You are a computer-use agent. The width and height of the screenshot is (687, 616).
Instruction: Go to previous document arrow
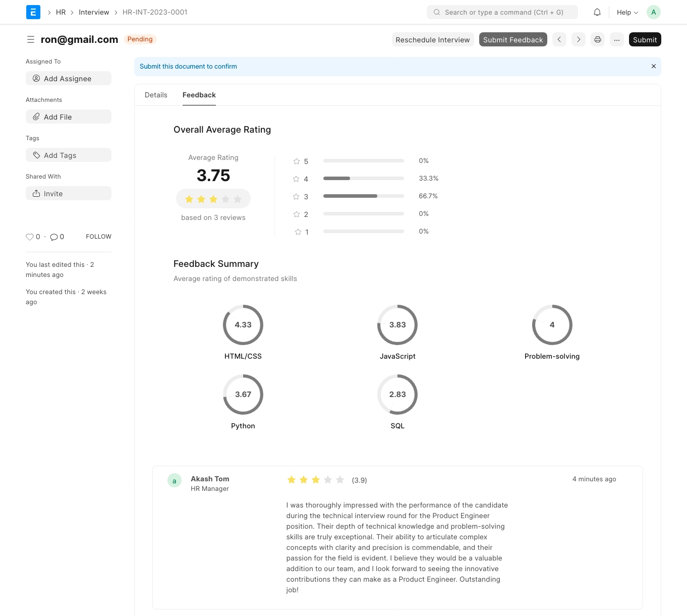coord(559,39)
